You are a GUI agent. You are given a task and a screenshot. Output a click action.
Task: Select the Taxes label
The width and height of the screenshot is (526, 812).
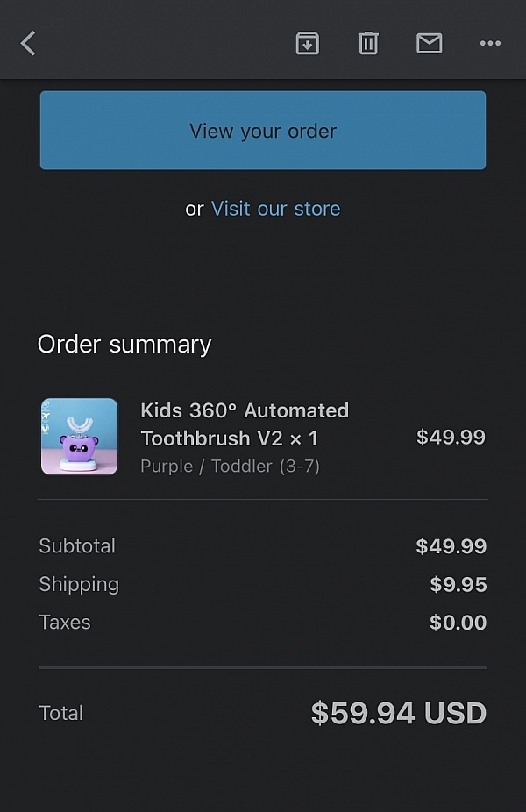[x=65, y=622]
